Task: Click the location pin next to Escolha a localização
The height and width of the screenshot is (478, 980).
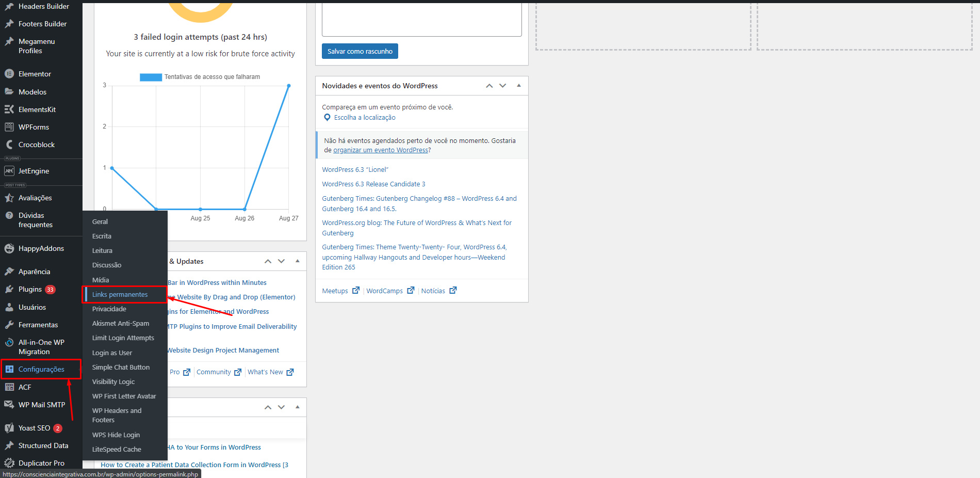Action: 327,118
